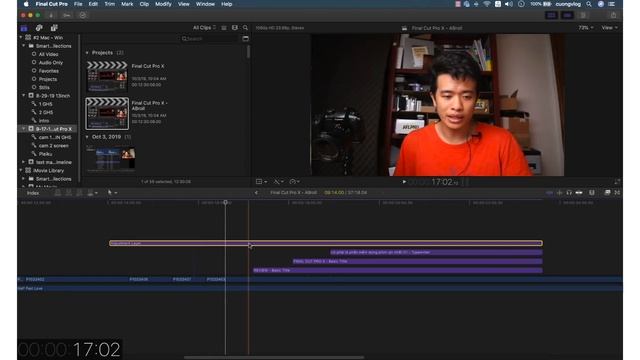The image size is (640, 360).
Task: Click the browser search field
Action: click(210, 38)
